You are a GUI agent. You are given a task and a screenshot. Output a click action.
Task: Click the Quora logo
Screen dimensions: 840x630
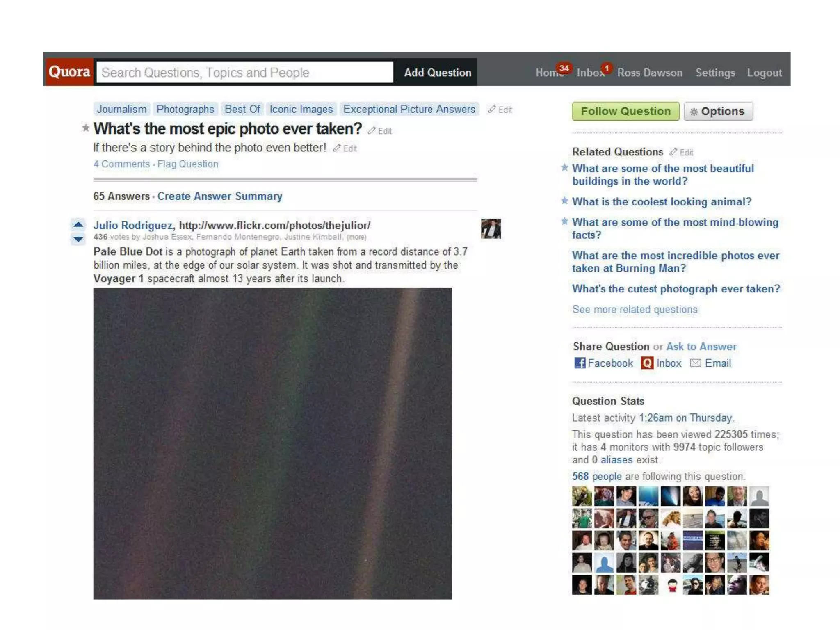point(69,72)
